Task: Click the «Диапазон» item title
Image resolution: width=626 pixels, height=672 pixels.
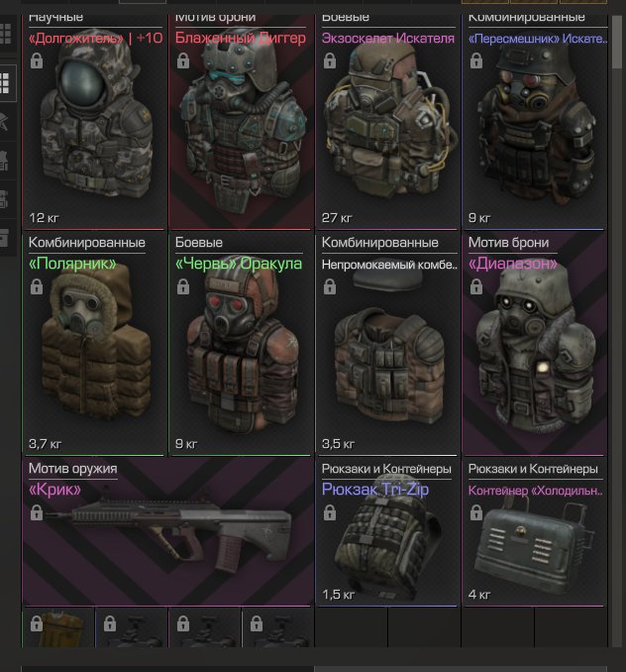Action: click(513, 263)
